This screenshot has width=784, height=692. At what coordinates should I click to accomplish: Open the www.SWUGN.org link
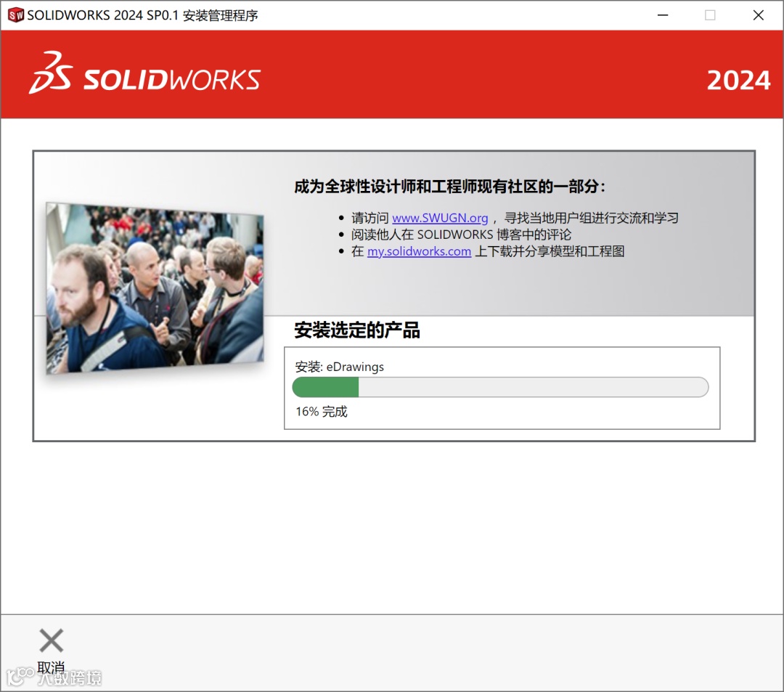pos(440,218)
